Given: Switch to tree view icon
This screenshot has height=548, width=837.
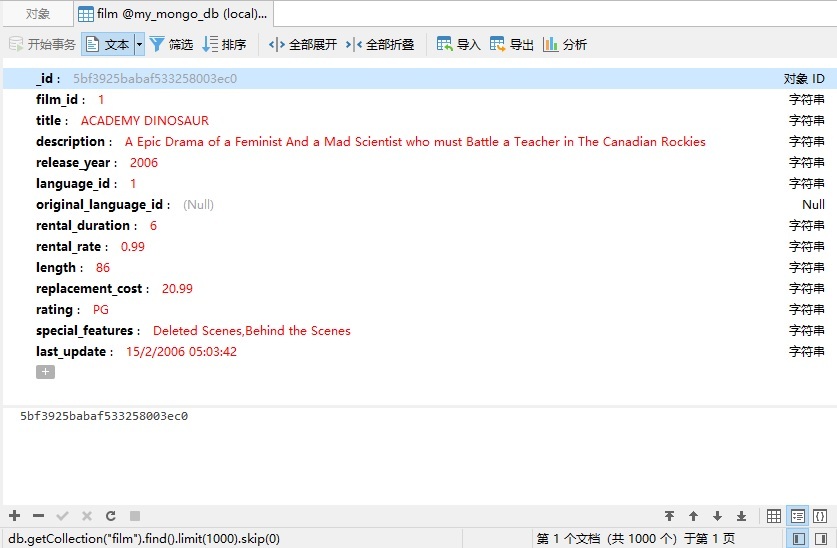Looking at the screenshot, I should click(x=797, y=515).
